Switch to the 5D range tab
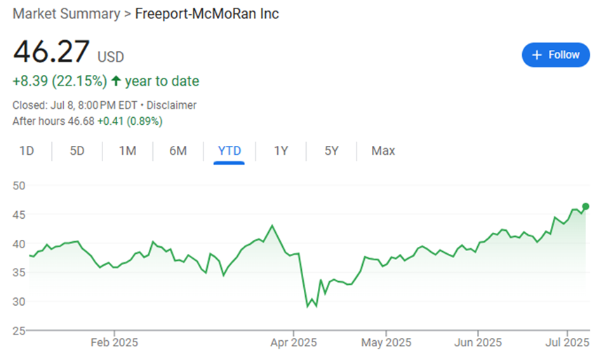The width and height of the screenshot is (607, 364). click(x=77, y=151)
